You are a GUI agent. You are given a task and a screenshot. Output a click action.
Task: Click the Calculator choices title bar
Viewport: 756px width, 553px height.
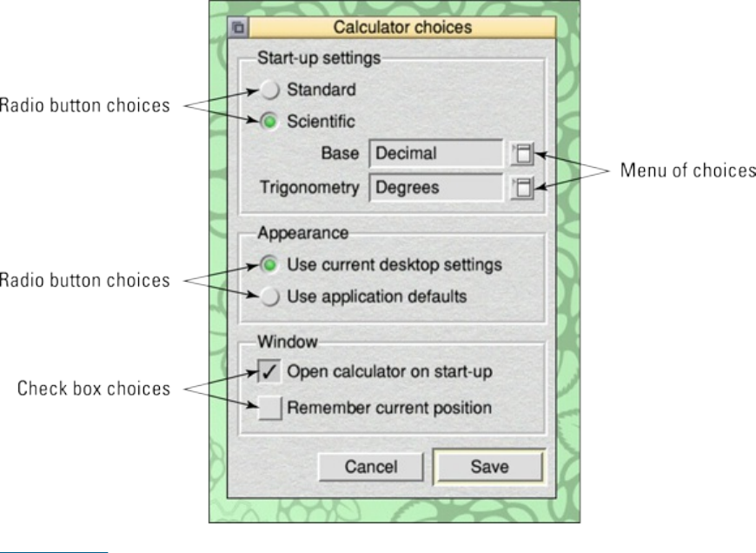pos(402,27)
